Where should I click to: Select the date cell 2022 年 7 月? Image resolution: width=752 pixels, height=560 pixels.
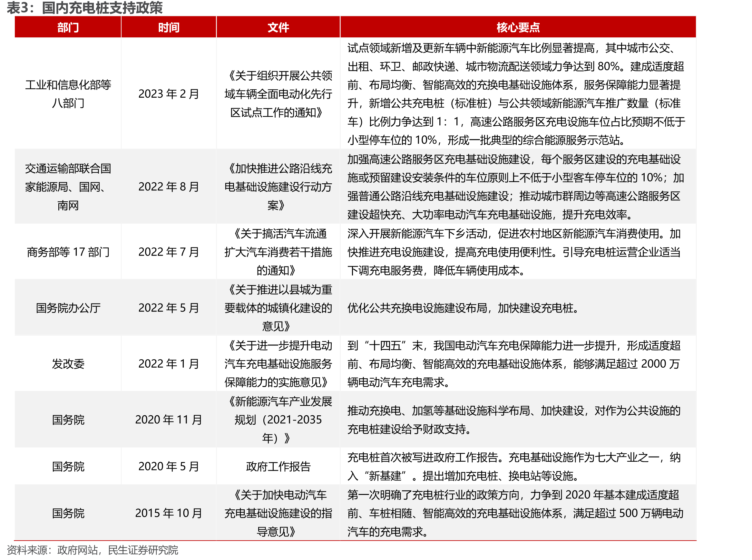[169, 252]
